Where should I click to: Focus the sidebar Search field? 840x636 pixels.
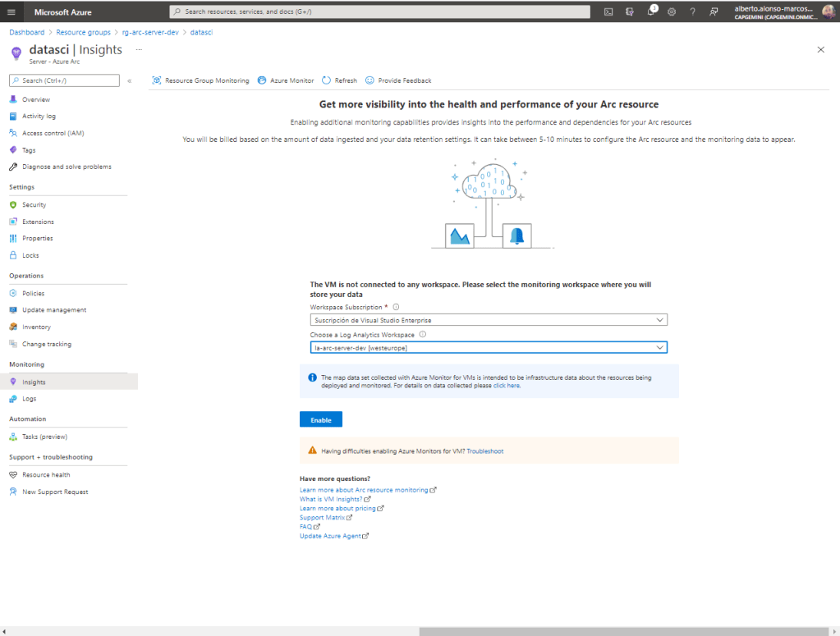66,80
